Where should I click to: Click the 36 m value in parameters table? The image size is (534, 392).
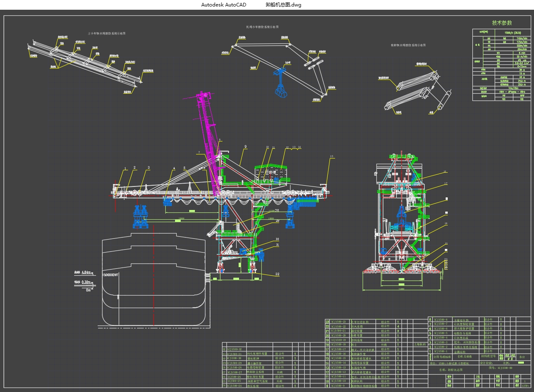tap(522, 70)
